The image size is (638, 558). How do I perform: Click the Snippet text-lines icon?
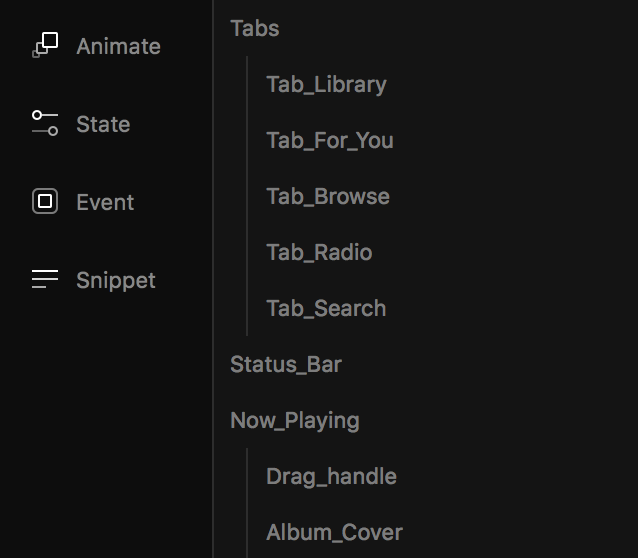[45, 279]
